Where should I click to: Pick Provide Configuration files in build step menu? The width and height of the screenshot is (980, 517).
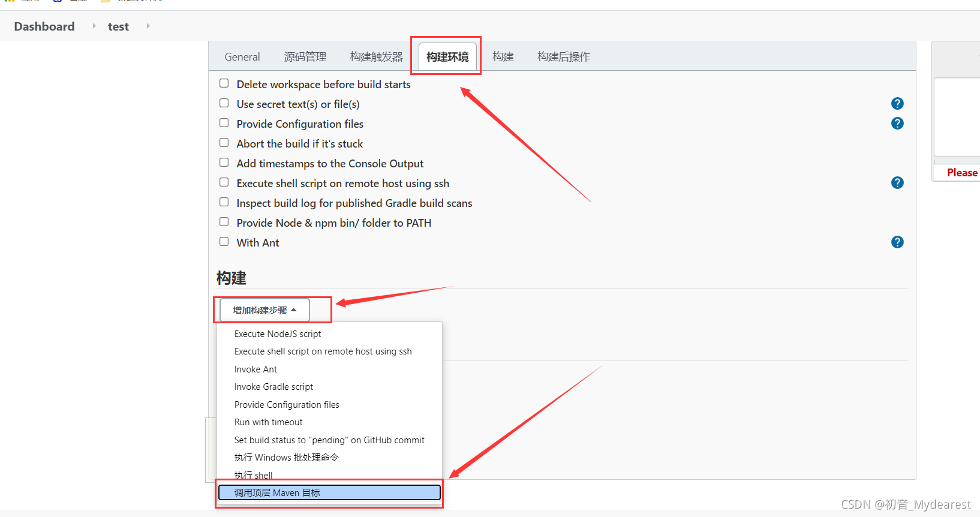tap(329, 405)
